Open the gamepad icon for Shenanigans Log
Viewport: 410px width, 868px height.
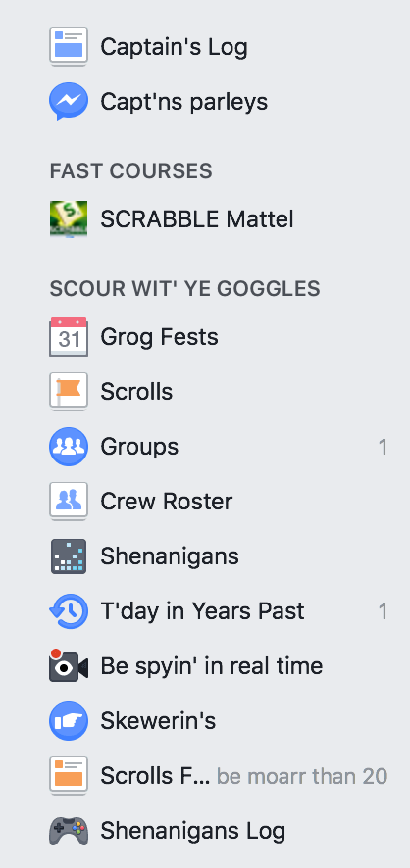pos(68,831)
